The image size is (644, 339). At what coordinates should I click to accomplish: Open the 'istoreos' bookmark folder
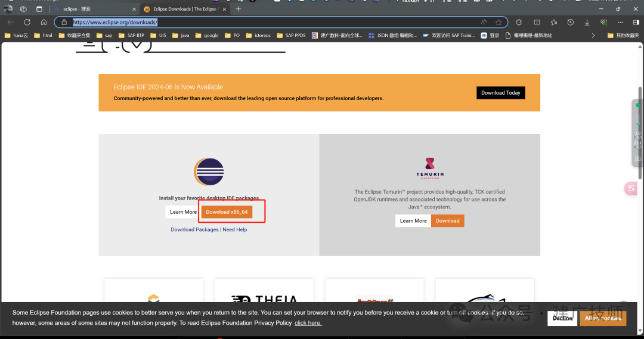tap(258, 35)
